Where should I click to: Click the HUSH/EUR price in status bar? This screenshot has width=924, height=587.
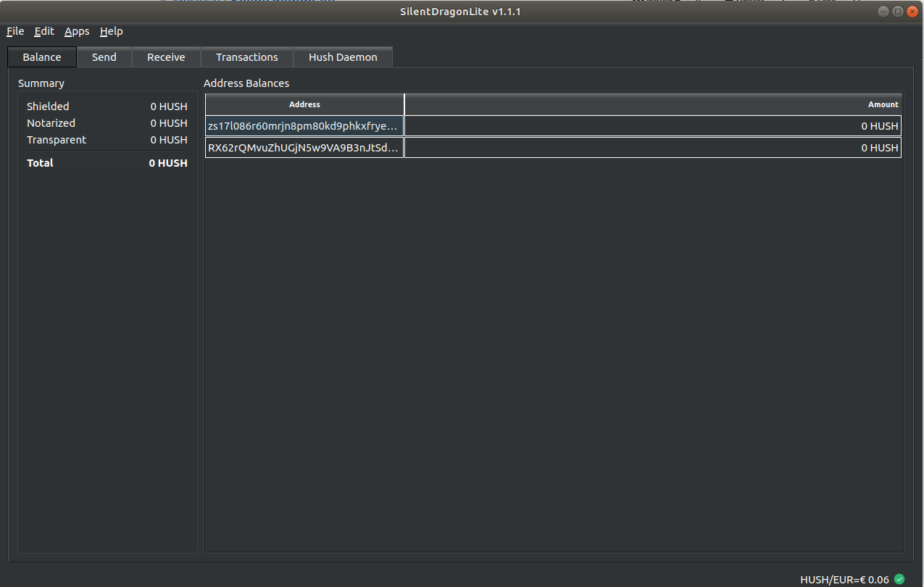[x=844, y=580]
